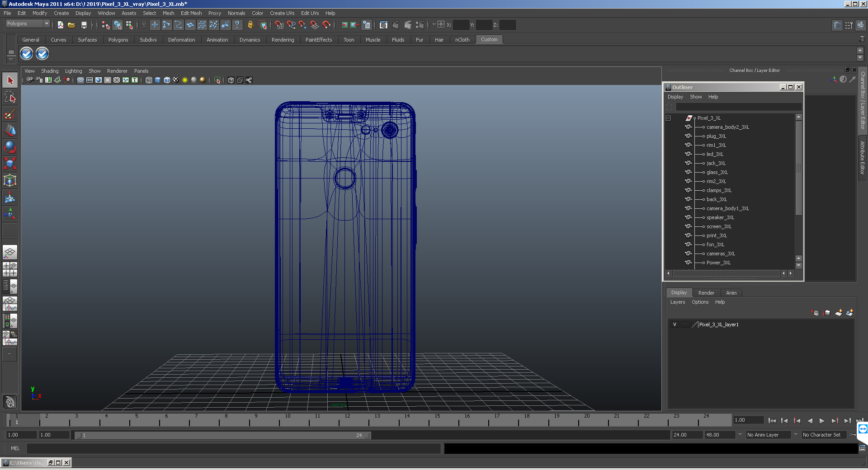Select the Soft Modification tool

coord(10,197)
